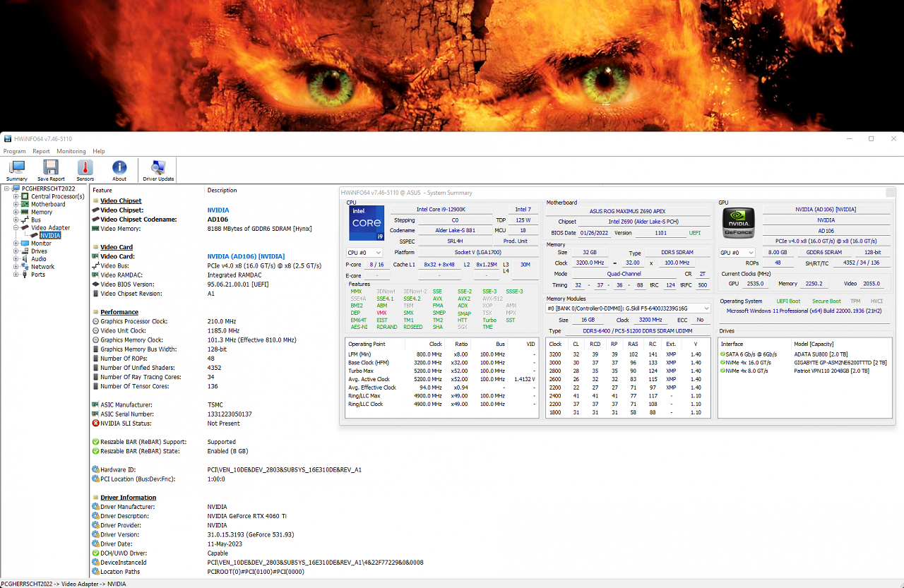This screenshot has height=588, width=904.
Task: Click the status bar path text
Action: [x=64, y=584]
